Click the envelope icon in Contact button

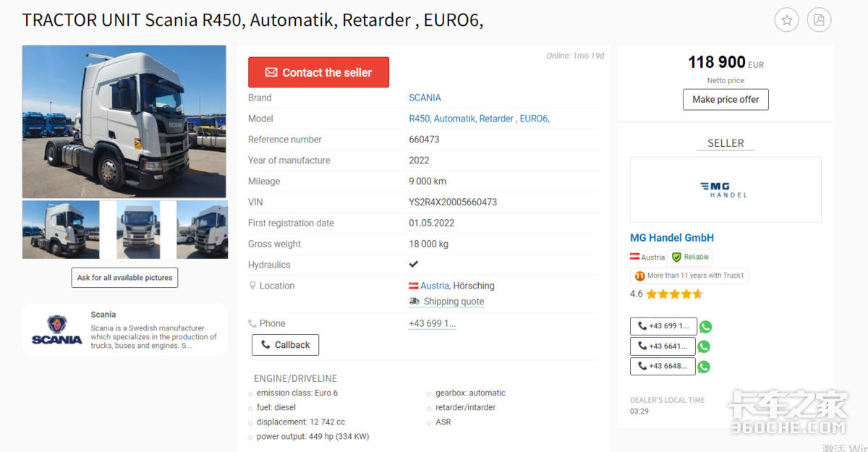coord(271,72)
